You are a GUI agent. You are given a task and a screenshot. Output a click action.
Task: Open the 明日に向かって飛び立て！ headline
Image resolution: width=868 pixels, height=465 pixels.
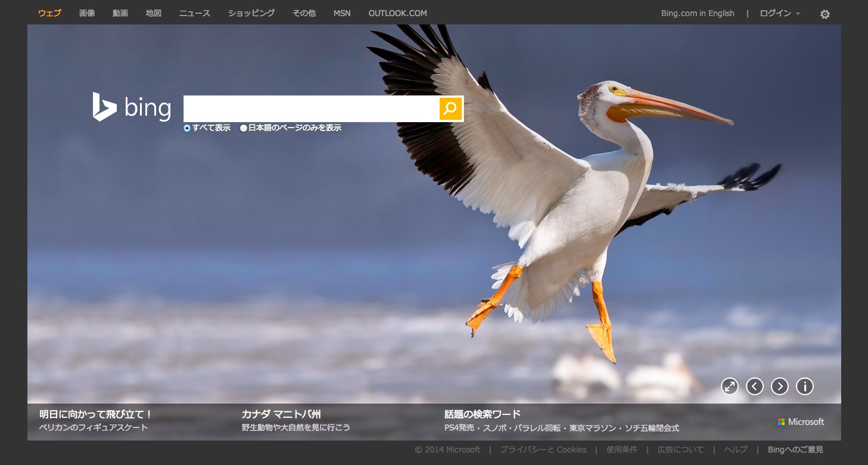tap(96, 414)
